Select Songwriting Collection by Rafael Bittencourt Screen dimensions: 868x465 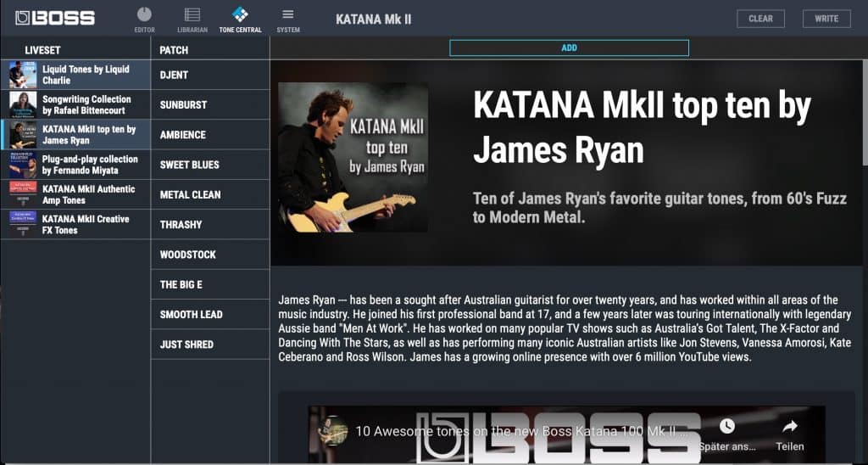75,104
